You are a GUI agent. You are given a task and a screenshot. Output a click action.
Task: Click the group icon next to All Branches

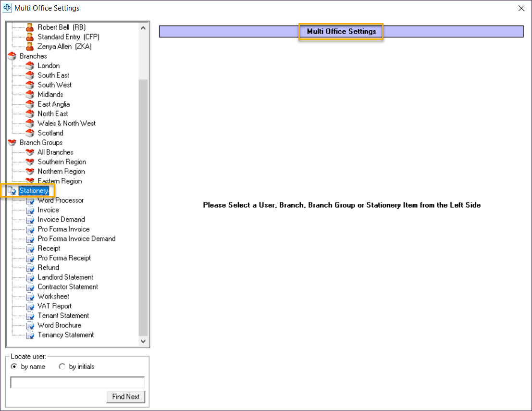click(x=30, y=152)
